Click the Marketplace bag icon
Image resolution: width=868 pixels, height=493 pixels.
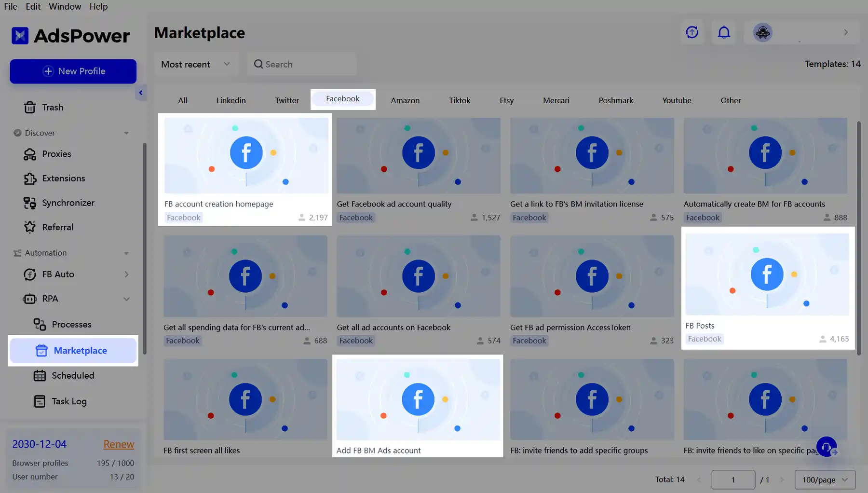41,351
